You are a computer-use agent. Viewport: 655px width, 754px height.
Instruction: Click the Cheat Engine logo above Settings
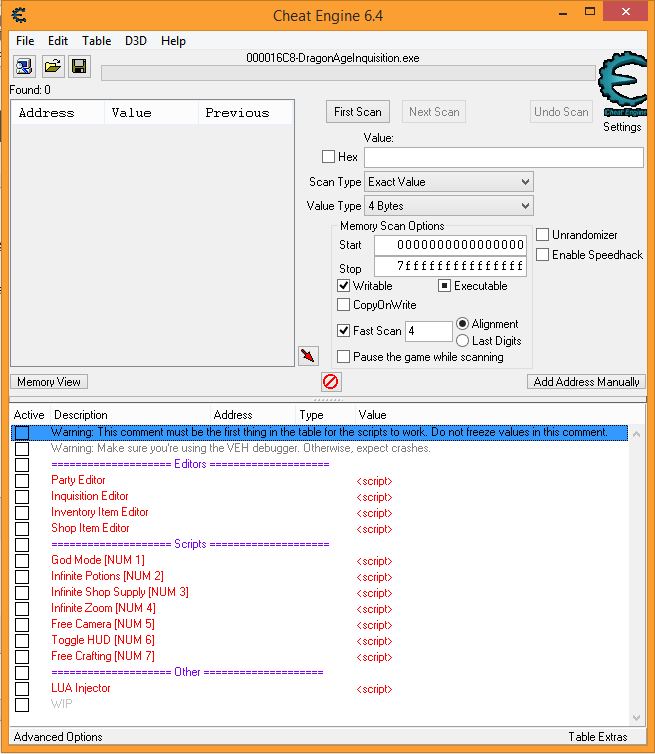click(x=622, y=84)
